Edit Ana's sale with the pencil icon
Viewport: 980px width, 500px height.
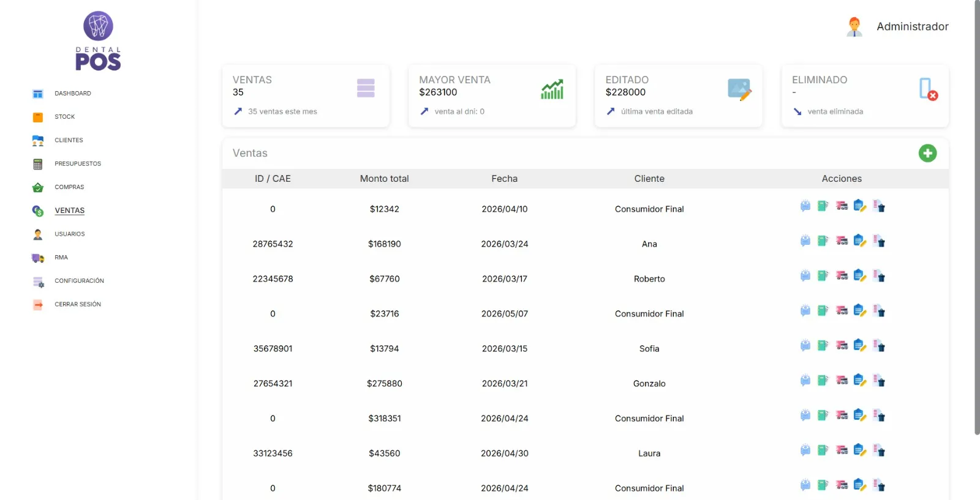tap(860, 241)
